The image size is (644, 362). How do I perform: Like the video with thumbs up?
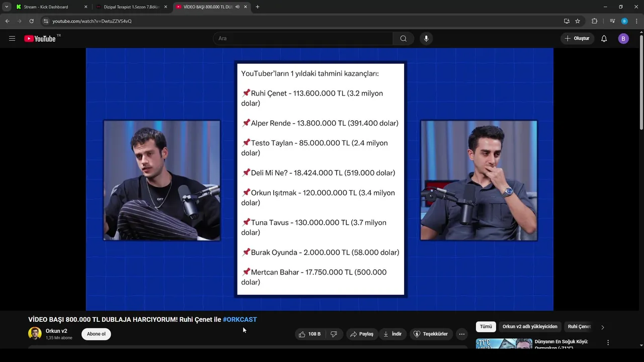pyautogui.click(x=310, y=334)
